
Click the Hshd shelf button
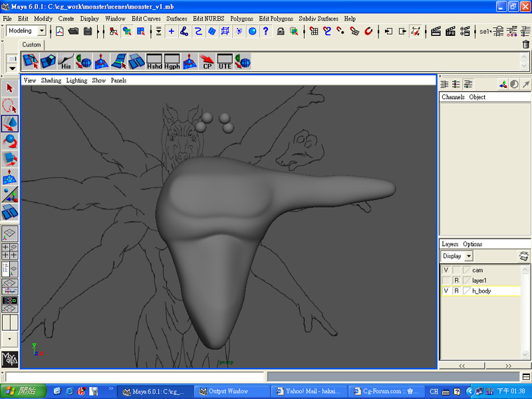(154, 61)
